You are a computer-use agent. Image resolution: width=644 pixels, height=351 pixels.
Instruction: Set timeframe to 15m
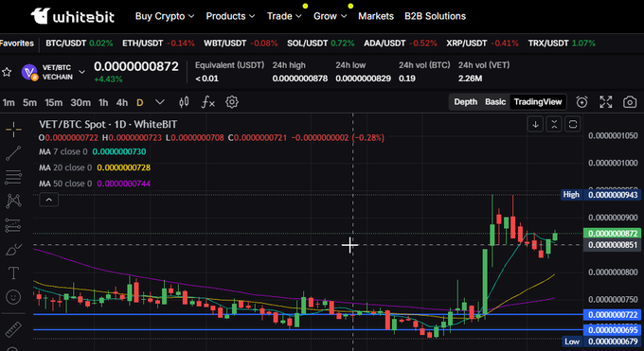(54, 102)
